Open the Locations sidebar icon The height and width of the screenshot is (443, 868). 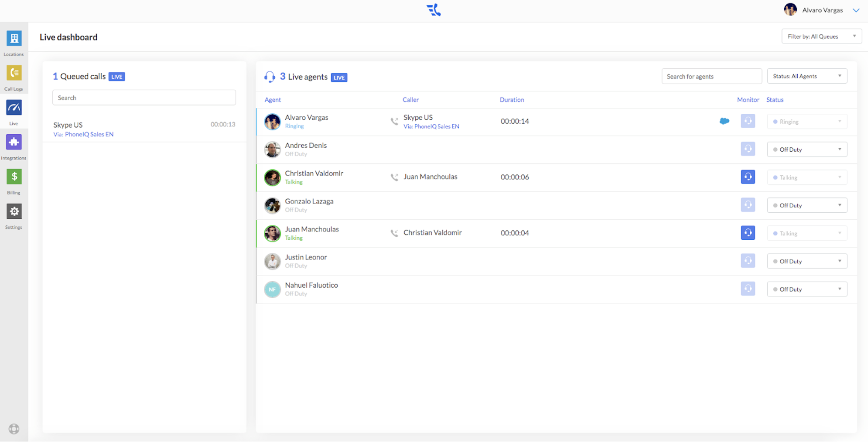(x=14, y=39)
